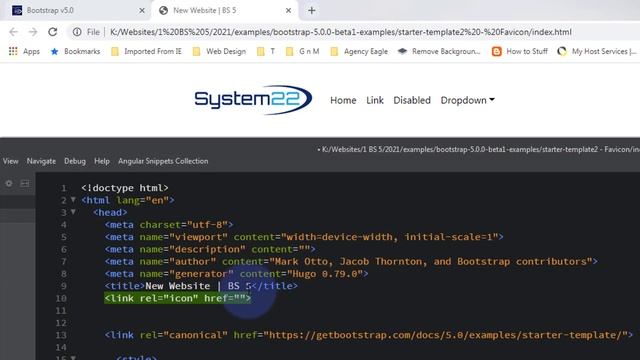Image resolution: width=640 pixels, height=360 pixels.
Task: Place cursor in meta charset line
Action: tap(169, 224)
